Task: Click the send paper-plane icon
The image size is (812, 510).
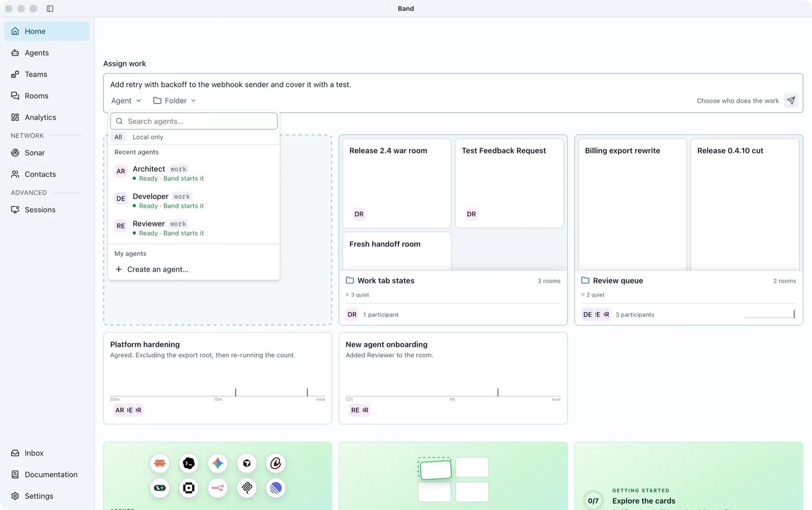Action: [791, 101]
